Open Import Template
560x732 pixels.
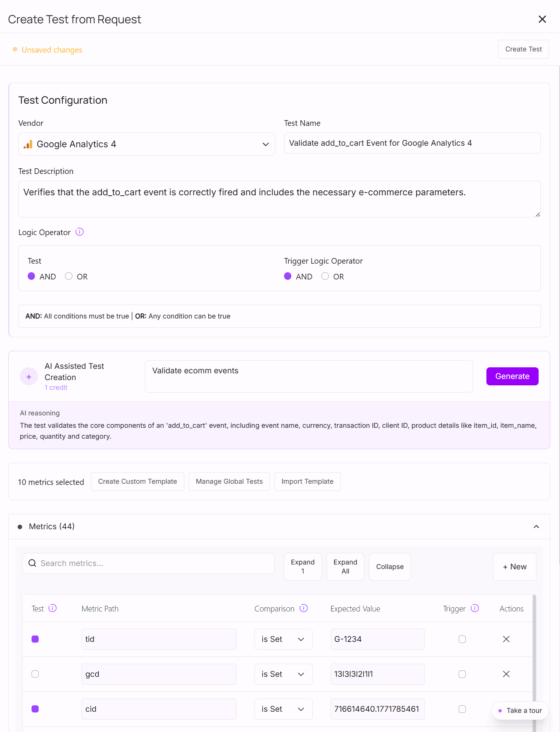(x=307, y=481)
